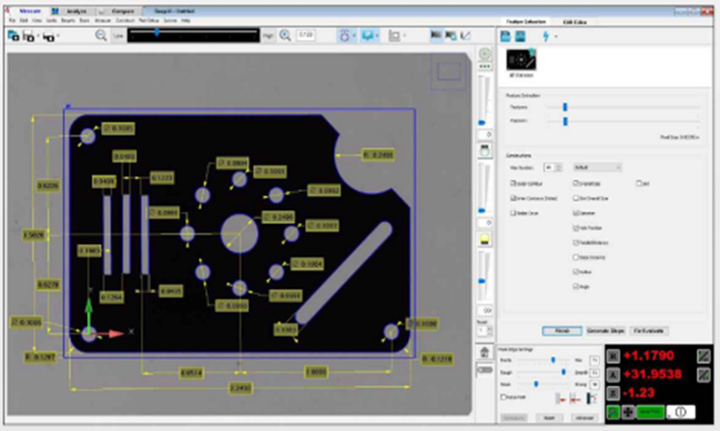Select the Feature Extraction tab
This screenshot has height=431, width=720.
(526, 22)
